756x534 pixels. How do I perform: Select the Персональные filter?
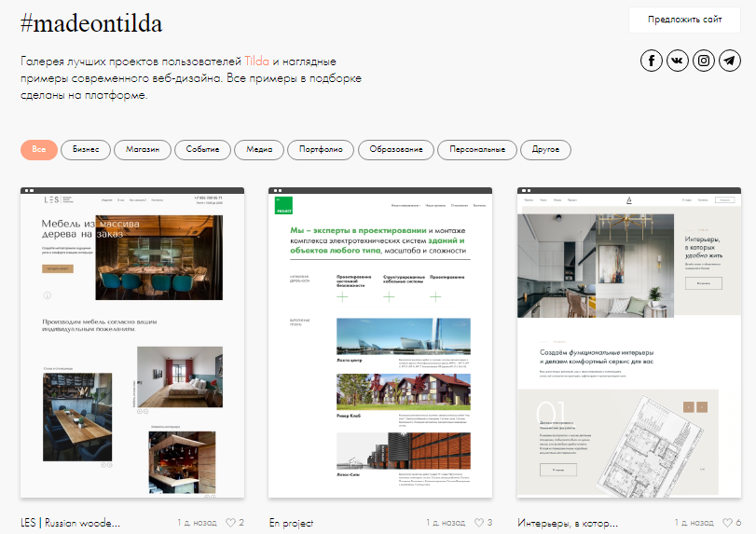click(476, 149)
